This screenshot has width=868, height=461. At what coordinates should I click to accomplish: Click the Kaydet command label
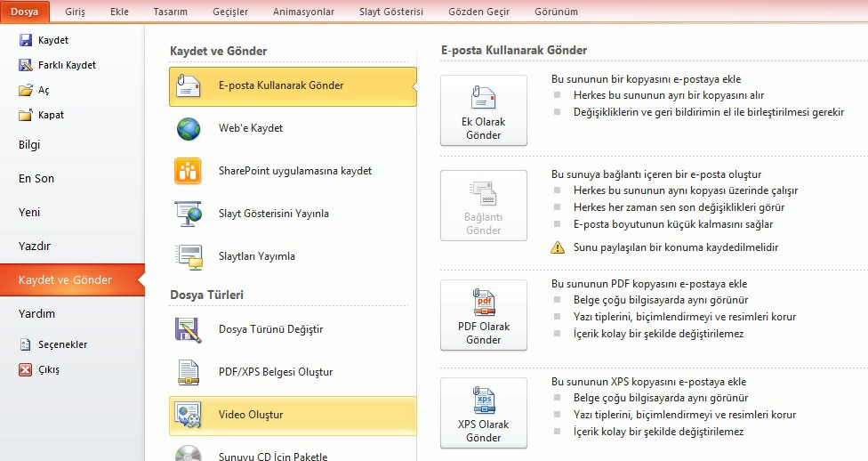(x=53, y=40)
